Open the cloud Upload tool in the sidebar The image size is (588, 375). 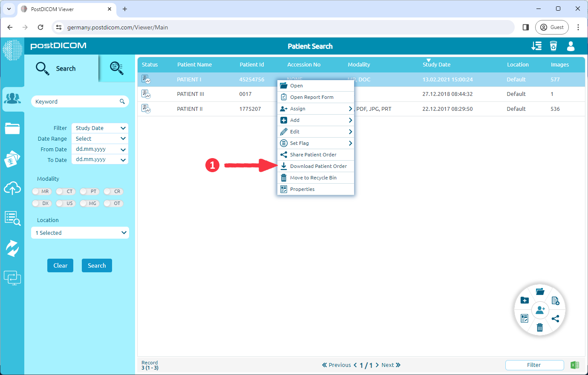pos(13,188)
